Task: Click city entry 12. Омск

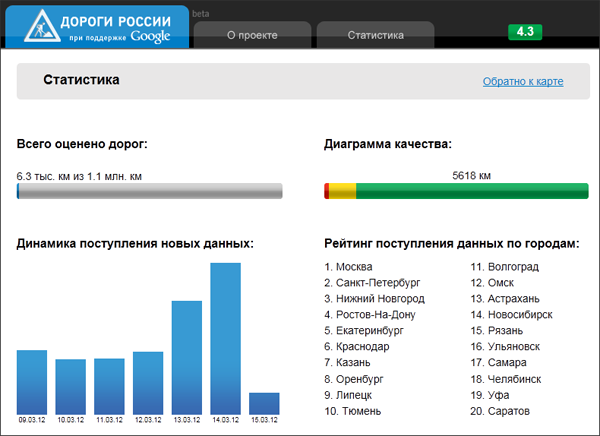Action: click(x=492, y=283)
